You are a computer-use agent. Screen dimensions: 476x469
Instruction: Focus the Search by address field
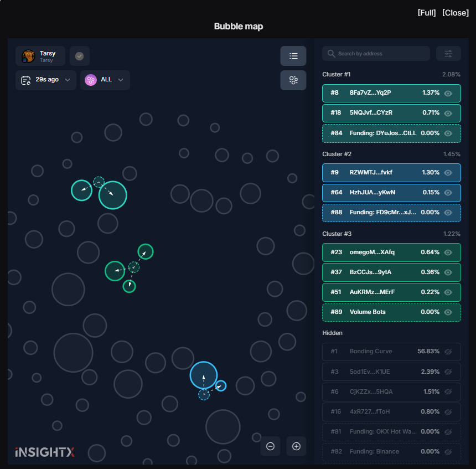click(x=376, y=54)
